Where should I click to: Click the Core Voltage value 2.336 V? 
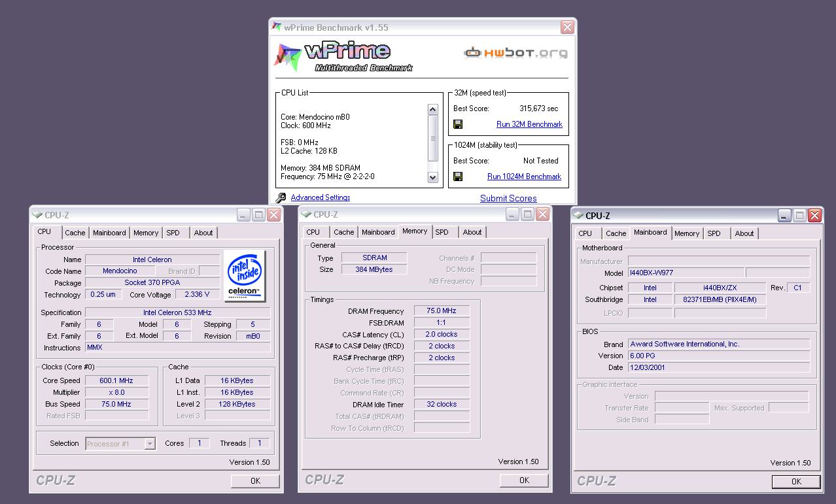click(197, 295)
